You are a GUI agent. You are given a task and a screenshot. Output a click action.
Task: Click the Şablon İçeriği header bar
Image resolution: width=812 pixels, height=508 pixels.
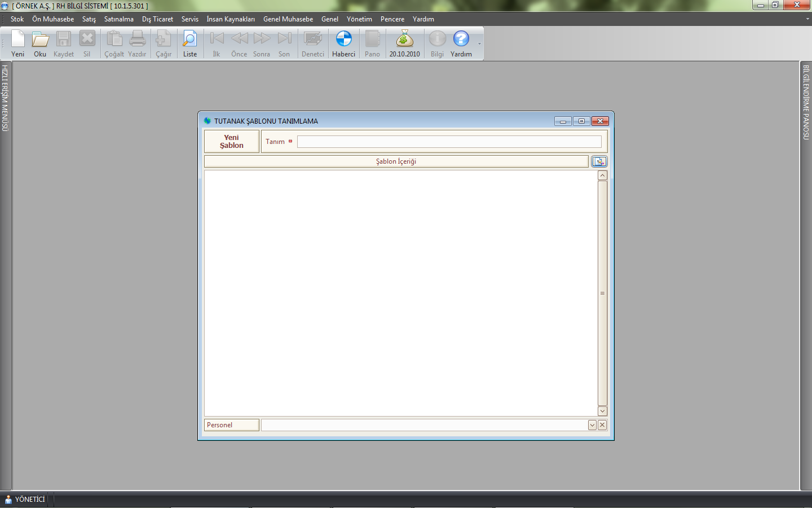[x=396, y=161]
